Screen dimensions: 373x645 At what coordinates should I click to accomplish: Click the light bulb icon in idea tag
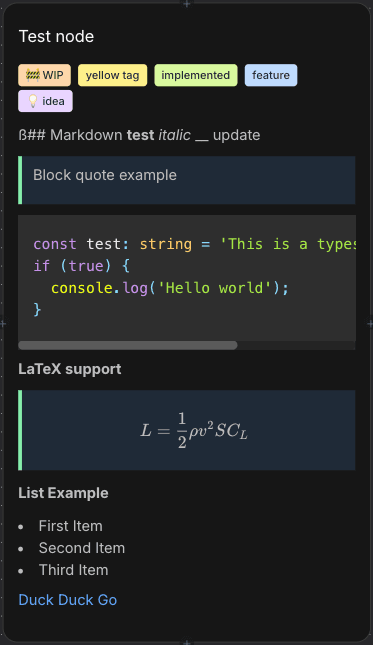point(32,101)
